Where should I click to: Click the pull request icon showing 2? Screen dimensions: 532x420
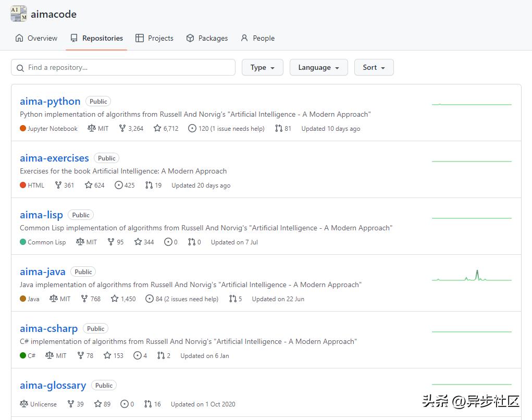161,355
